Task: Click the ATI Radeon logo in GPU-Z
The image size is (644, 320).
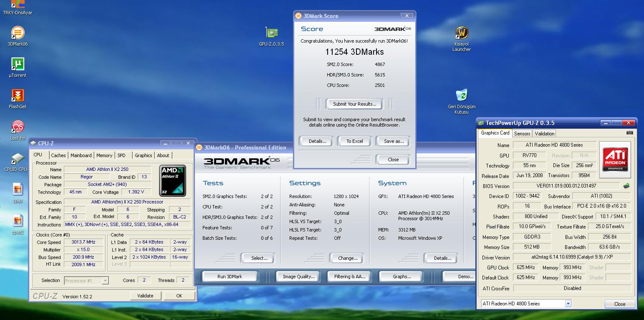Action: [615, 160]
